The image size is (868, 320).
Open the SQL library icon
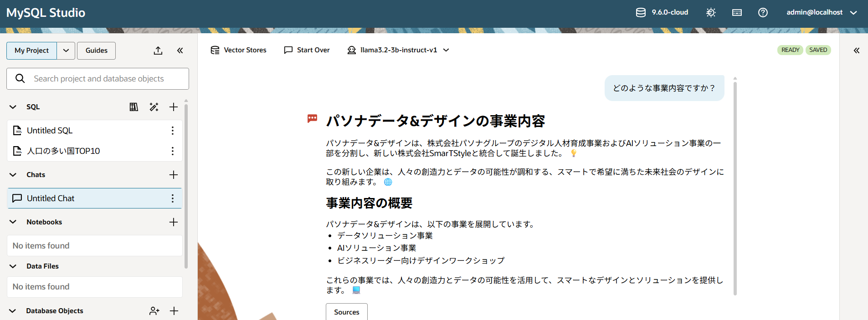click(x=134, y=107)
